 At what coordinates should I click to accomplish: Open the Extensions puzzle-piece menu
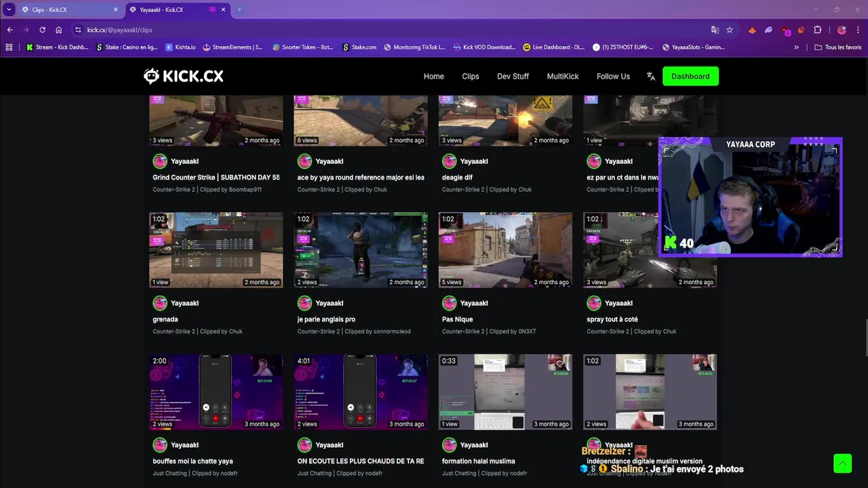coord(818,30)
